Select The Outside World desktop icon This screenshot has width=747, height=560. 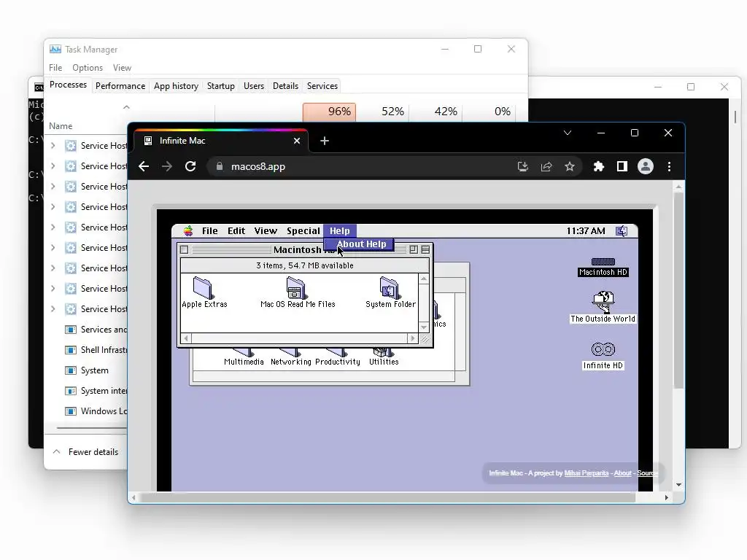click(x=603, y=307)
